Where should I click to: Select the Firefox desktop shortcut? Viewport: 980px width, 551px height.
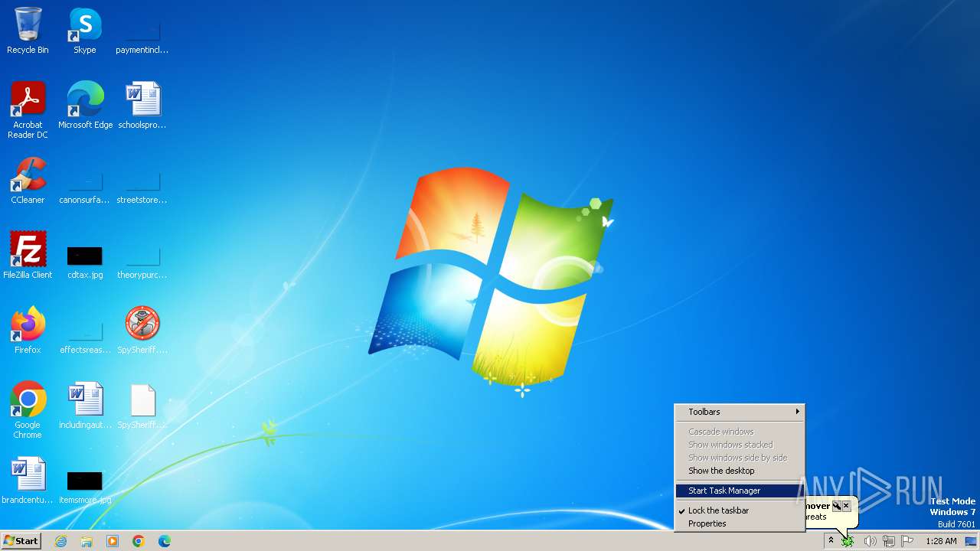(x=28, y=330)
